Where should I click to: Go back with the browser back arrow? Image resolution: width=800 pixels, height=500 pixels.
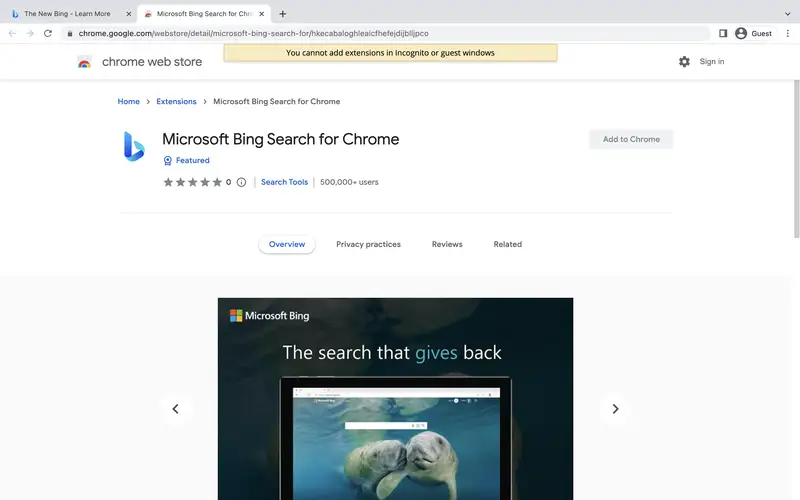point(12,33)
